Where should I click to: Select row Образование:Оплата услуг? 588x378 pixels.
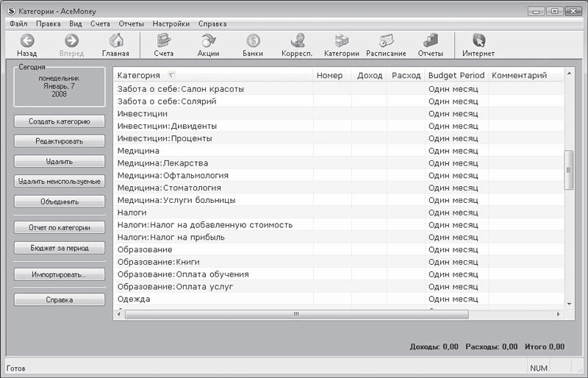click(x=339, y=287)
